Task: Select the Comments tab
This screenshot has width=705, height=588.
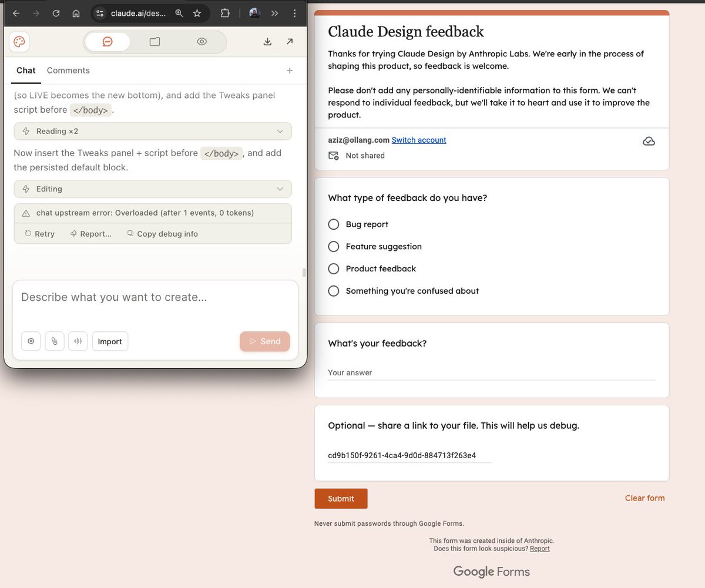Action: [68, 70]
